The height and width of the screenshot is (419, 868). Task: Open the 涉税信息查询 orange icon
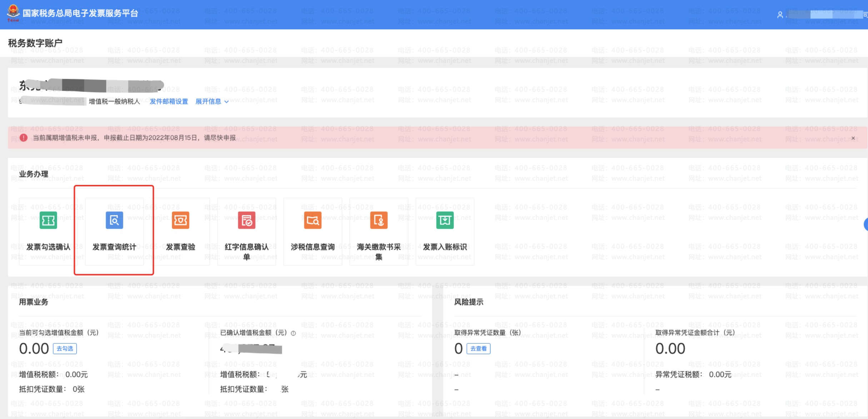[x=313, y=220]
